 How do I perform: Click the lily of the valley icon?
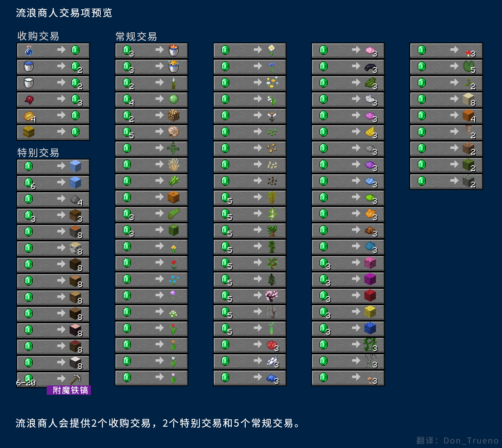point(271,99)
